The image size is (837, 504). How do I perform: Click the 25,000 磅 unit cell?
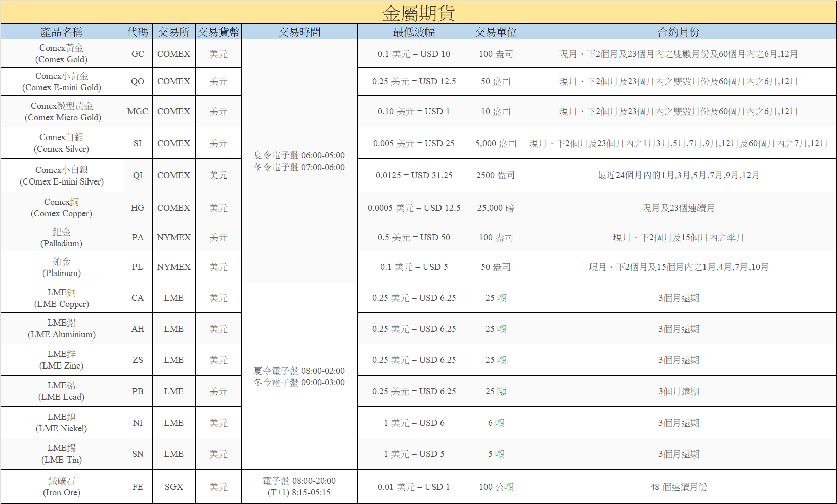[496, 208]
